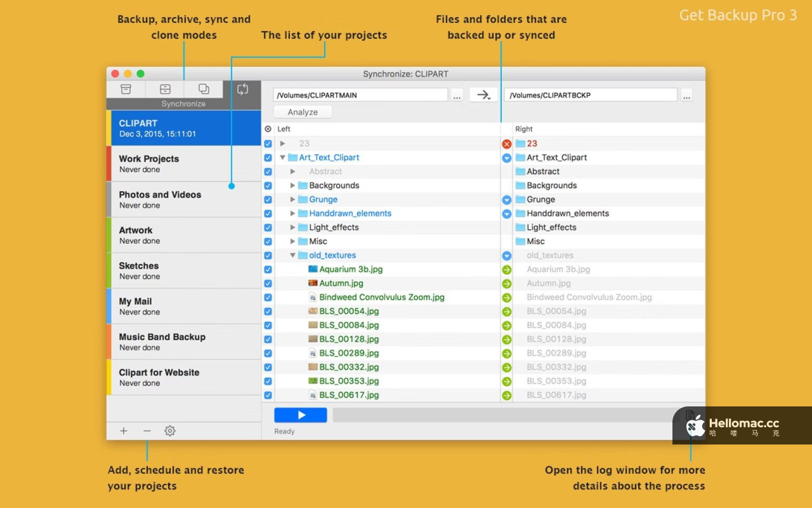Click green arrow for Bindweed Convolvulus Zoom.jpg

507,298
